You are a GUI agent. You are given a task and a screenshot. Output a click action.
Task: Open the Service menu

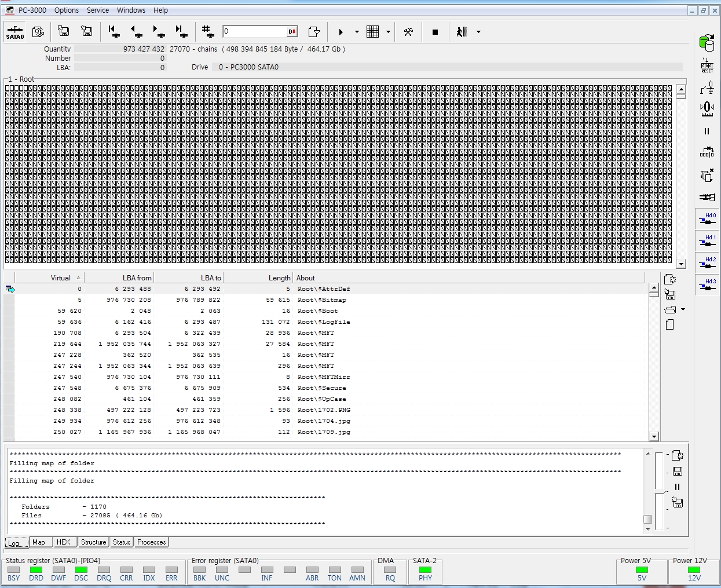(98, 10)
